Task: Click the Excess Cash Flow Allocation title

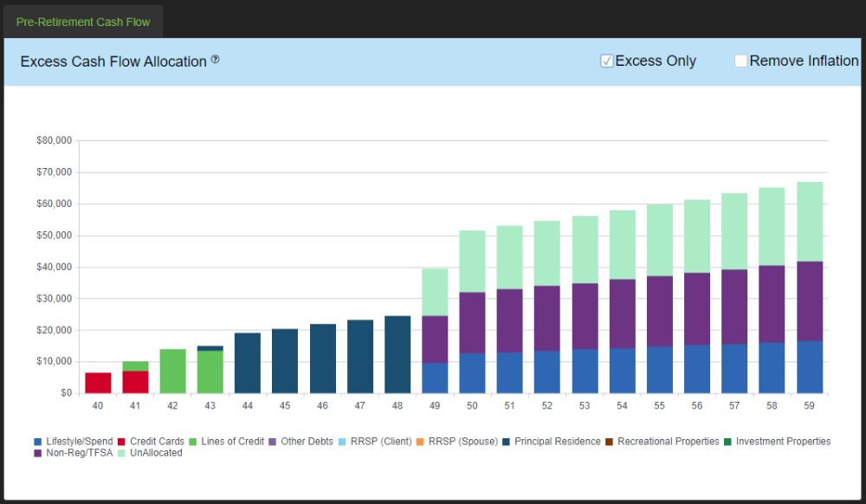Action: (111, 61)
